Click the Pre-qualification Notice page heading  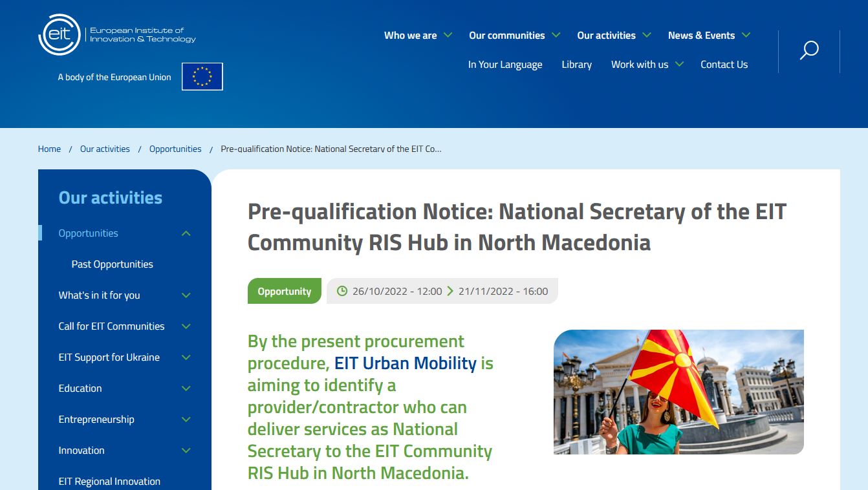point(517,227)
